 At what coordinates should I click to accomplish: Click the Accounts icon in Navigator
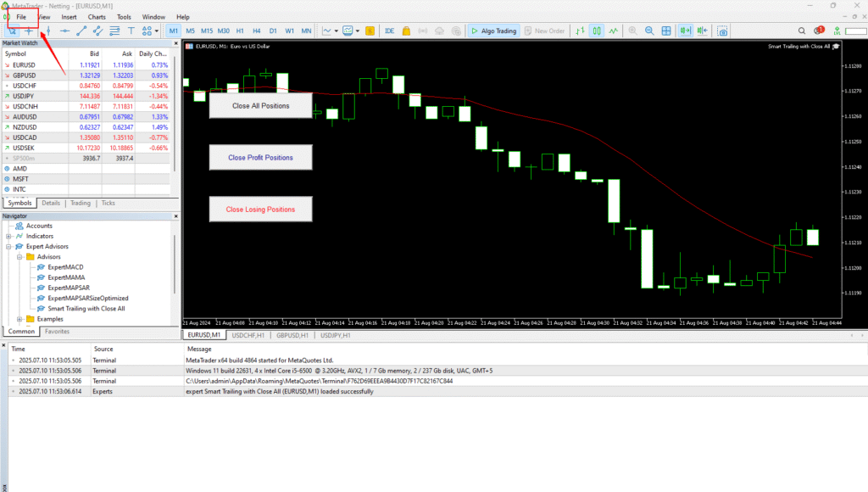(x=19, y=226)
